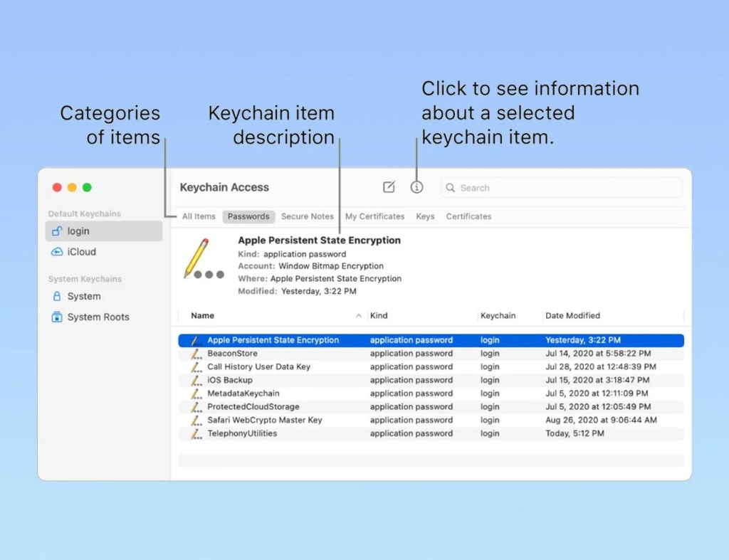Click the magnifying glass in the search field
The image size is (729, 560).
[x=450, y=187]
